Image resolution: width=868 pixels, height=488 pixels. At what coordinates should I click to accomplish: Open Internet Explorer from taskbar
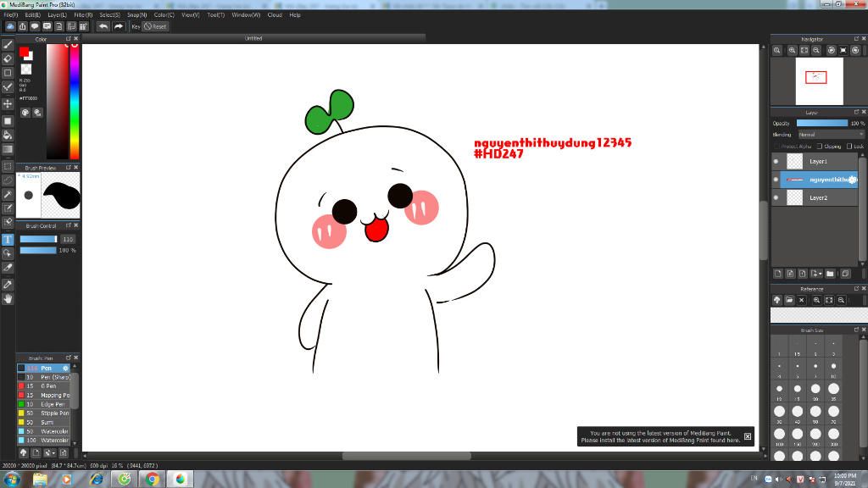[x=97, y=480]
